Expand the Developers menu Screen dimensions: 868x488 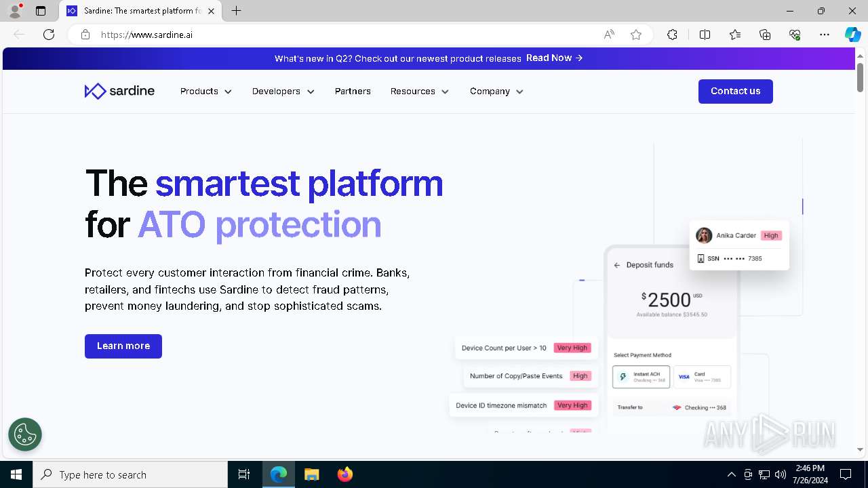[x=283, y=91]
